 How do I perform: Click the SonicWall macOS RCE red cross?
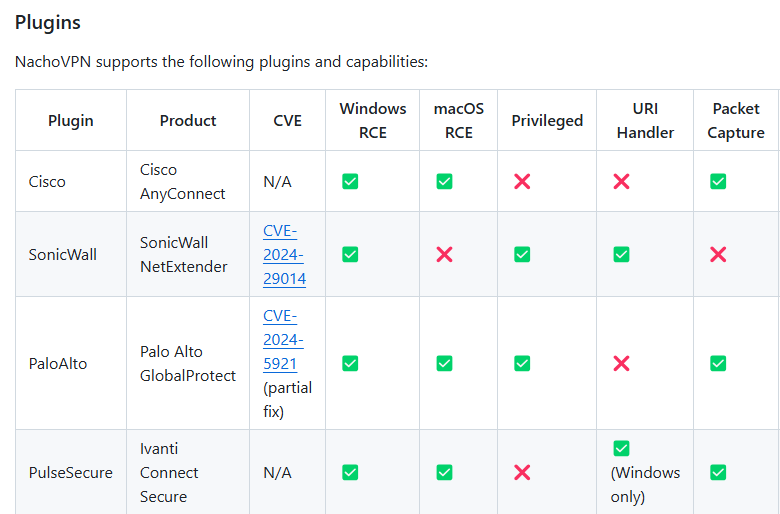click(x=444, y=254)
